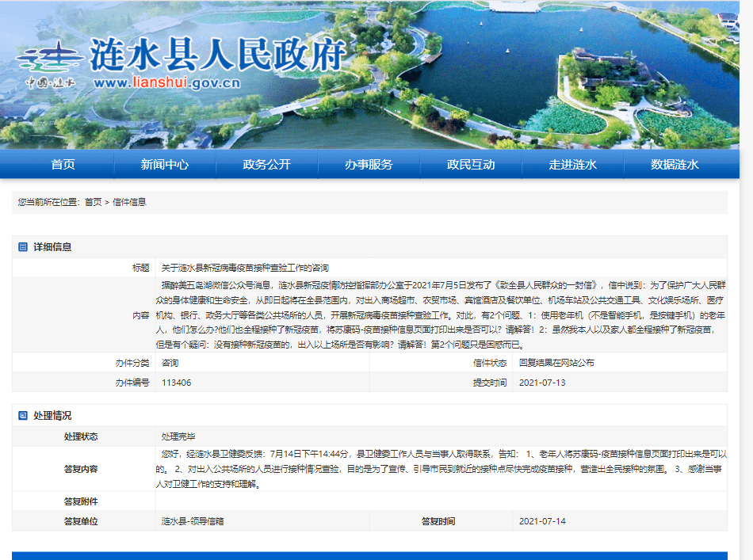Click the reply date 2021-07-14

click(x=542, y=521)
